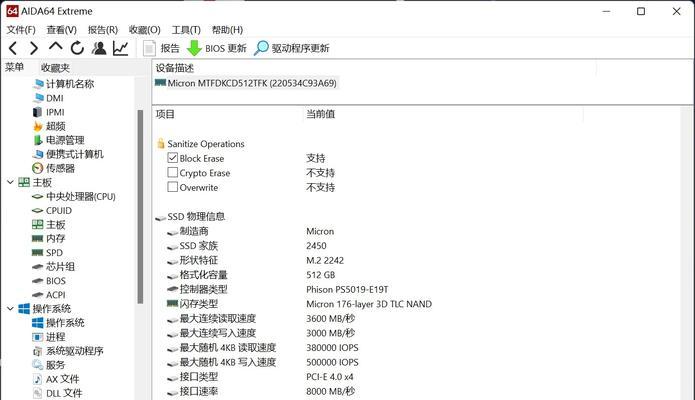
Task: Select the 超频 flame icon
Action: (x=38, y=126)
